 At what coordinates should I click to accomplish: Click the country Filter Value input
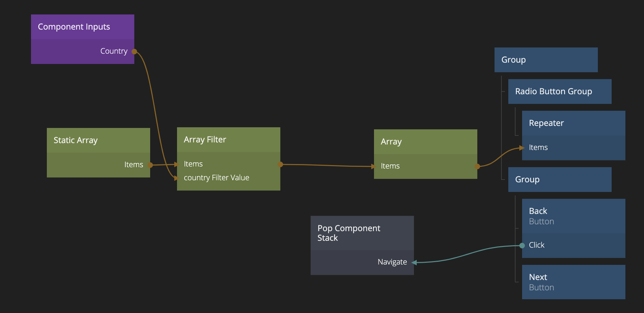[x=216, y=178]
